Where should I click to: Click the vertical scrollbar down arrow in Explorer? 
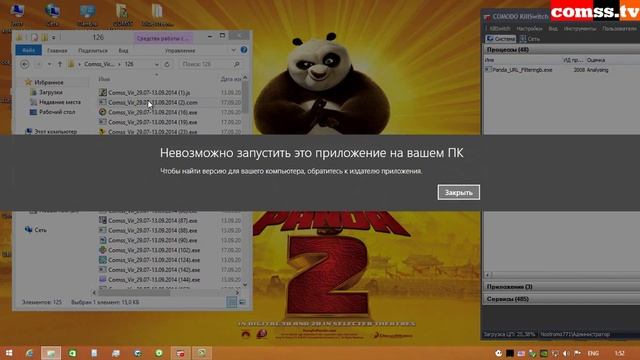pos(245,284)
